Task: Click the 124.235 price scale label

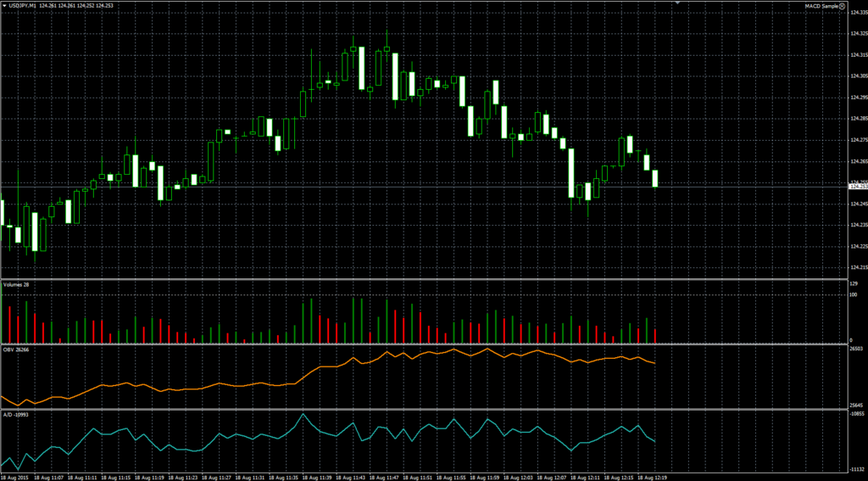Action: click(858, 225)
